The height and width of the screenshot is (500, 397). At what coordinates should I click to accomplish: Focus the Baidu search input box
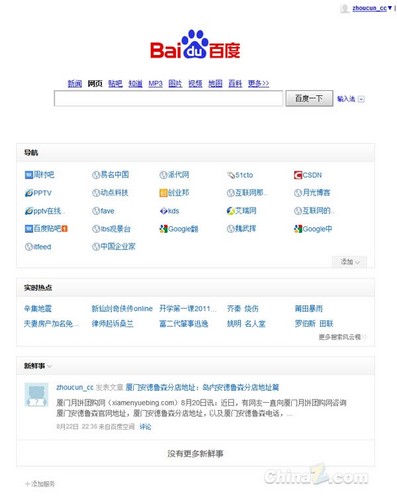pos(168,98)
